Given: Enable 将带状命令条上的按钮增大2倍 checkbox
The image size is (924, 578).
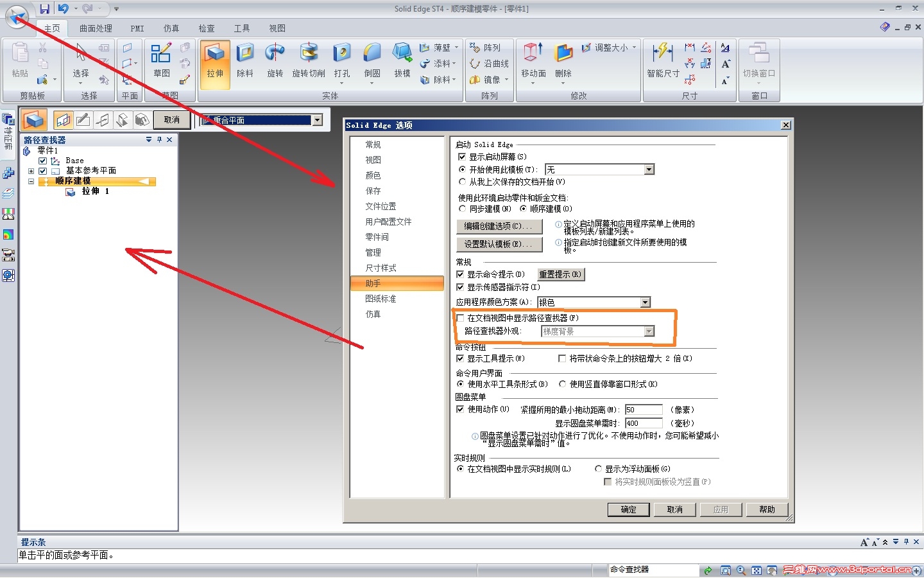Looking at the screenshot, I should 562,358.
